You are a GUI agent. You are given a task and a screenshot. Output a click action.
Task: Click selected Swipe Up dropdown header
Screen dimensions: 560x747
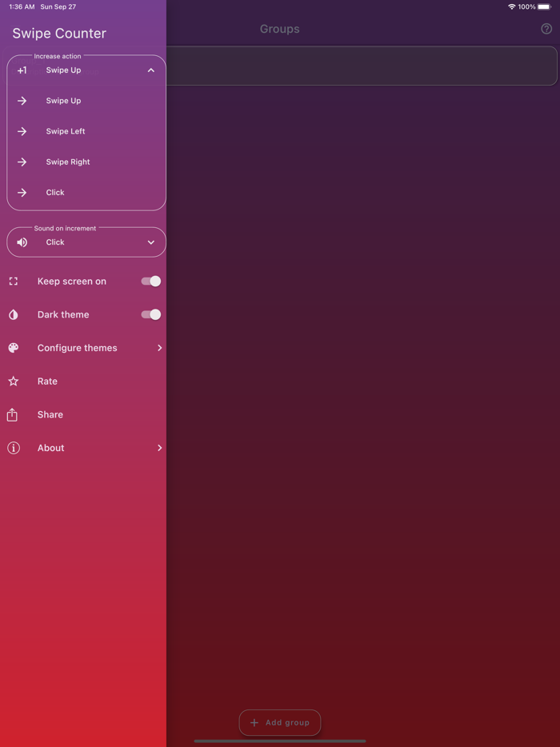86,70
